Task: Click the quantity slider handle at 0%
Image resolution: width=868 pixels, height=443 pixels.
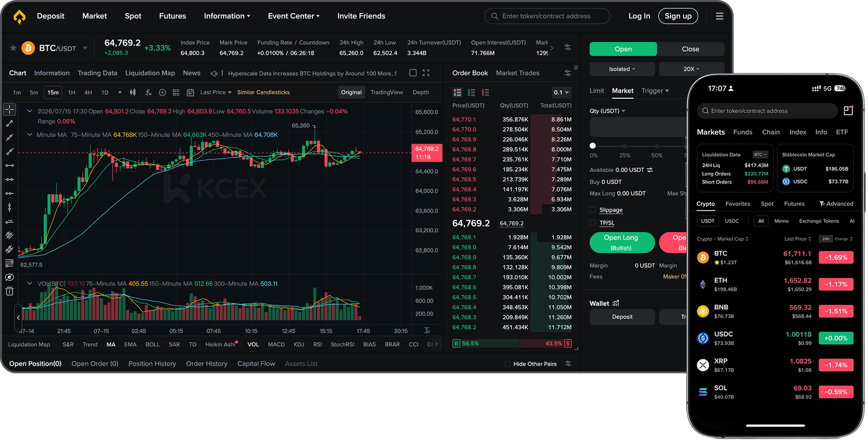Action: click(592, 145)
